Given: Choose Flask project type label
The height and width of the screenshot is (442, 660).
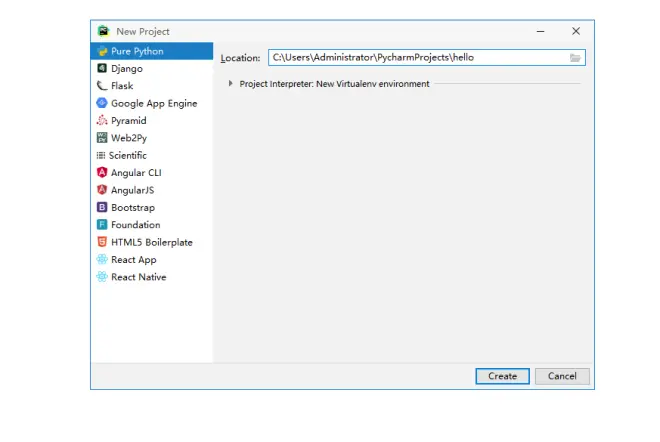Looking at the screenshot, I should click(122, 86).
